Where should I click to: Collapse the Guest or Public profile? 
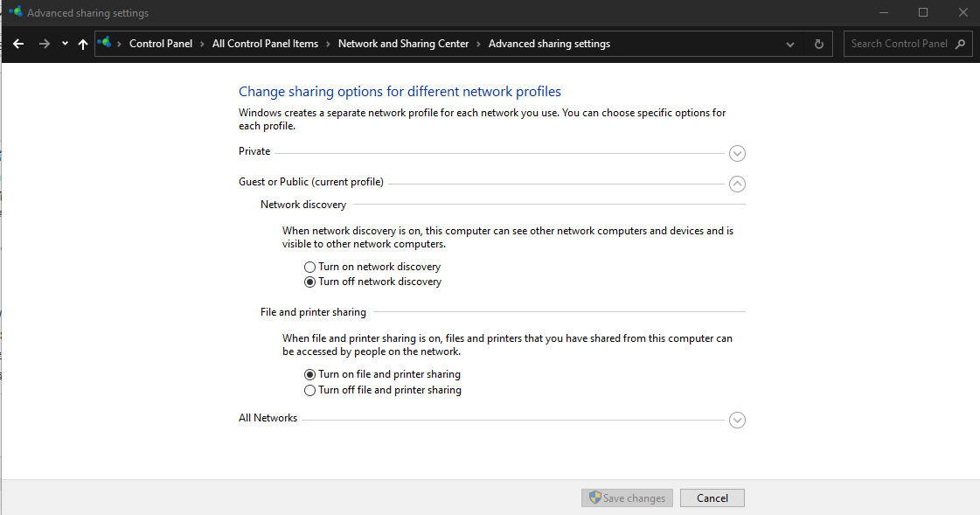pos(737,184)
